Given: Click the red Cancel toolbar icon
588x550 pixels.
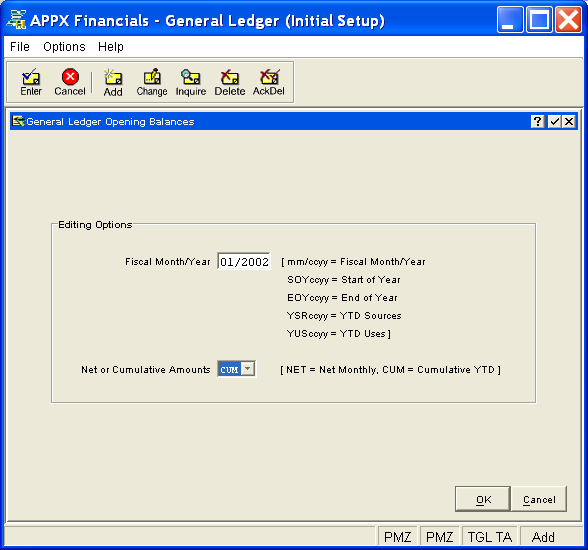Looking at the screenshot, I should 70,82.
